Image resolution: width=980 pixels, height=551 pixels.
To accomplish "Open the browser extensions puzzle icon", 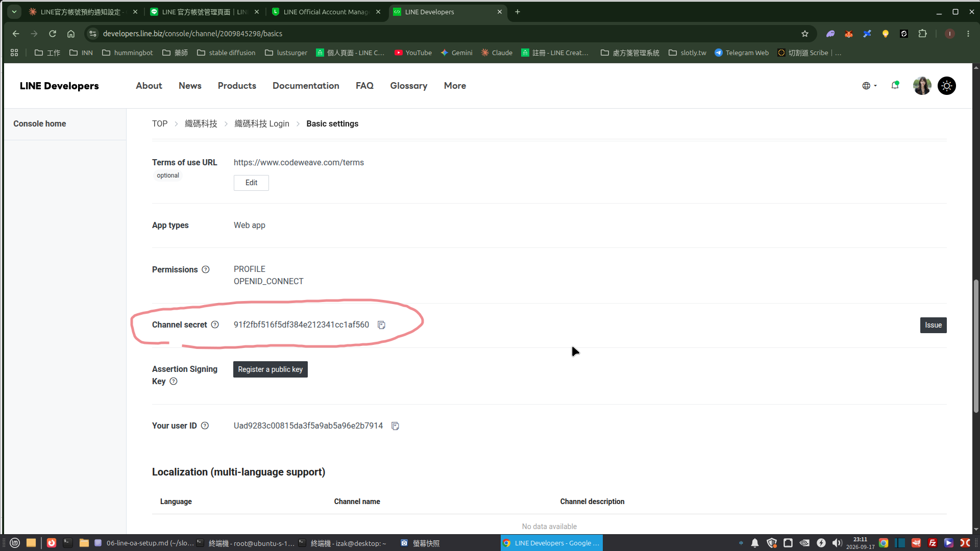I will pos(922,34).
